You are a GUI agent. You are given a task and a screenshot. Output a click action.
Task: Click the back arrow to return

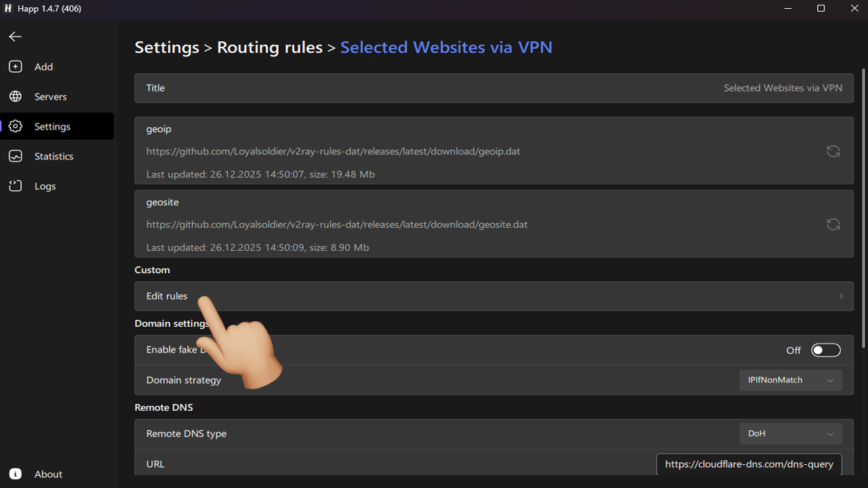point(15,37)
